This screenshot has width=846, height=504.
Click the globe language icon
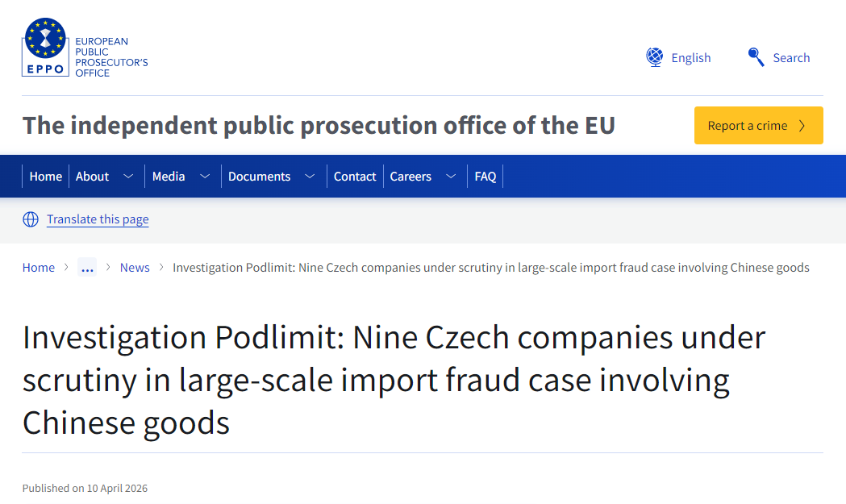pos(654,57)
